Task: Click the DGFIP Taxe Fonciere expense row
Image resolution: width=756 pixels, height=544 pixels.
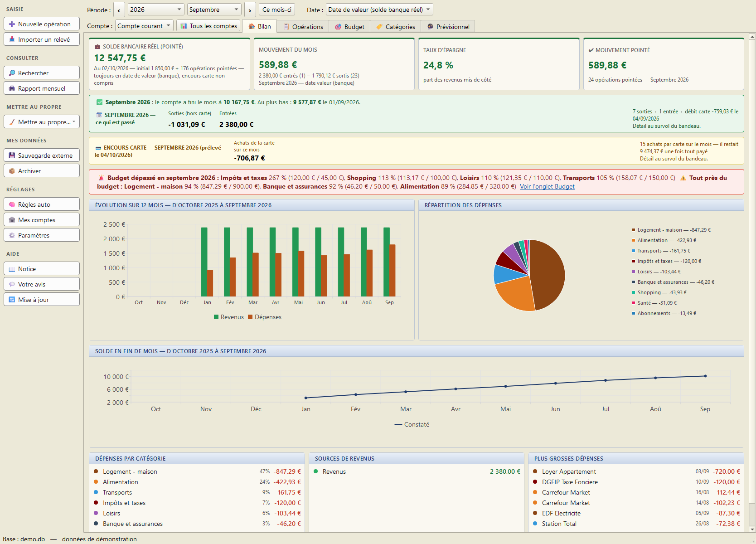Action: coord(636,482)
